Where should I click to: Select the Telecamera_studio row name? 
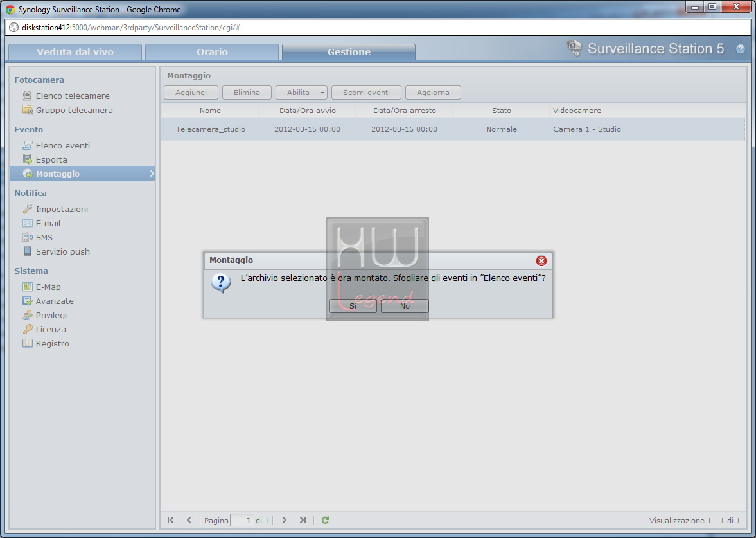(210, 129)
